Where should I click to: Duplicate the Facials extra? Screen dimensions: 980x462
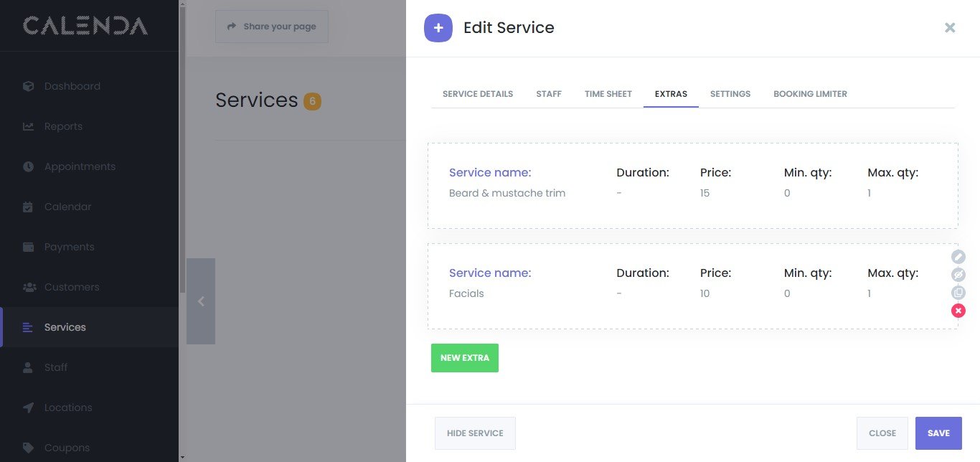pyautogui.click(x=958, y=293)
